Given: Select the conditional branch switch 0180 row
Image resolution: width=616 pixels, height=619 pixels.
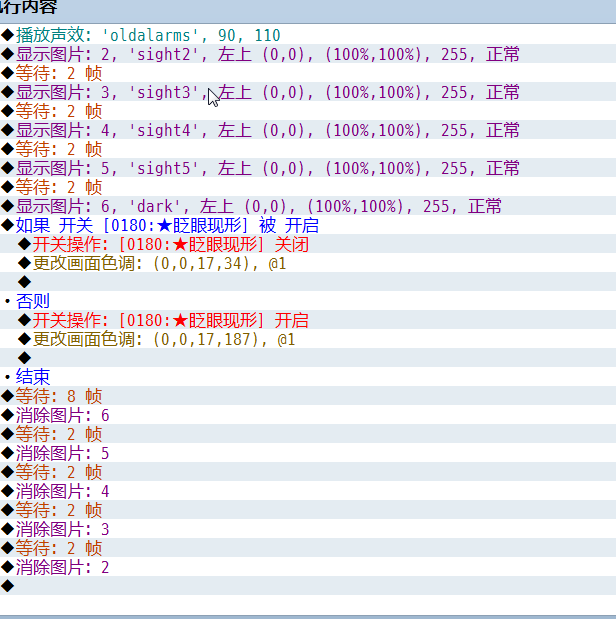Looking at the screenshot, I should pos(308,225).
